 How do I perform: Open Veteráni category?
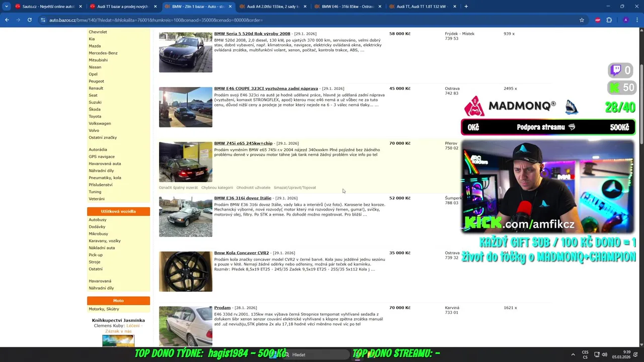[x=97, y=199]
